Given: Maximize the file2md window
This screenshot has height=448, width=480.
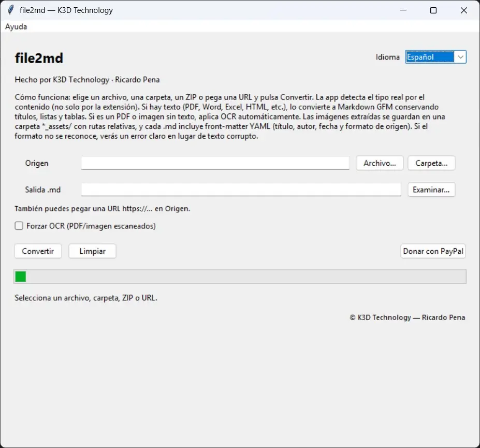Looking at the screenshot, I should [433, 10].
